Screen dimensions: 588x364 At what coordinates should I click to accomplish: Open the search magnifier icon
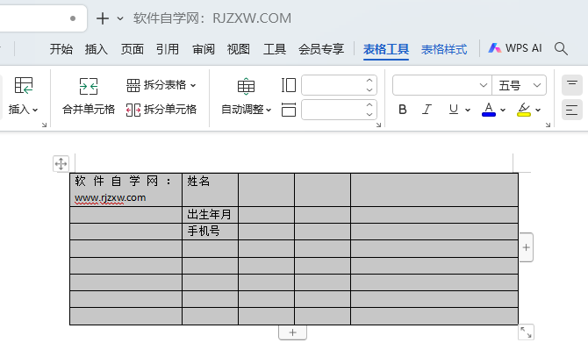tap(561, 49)
